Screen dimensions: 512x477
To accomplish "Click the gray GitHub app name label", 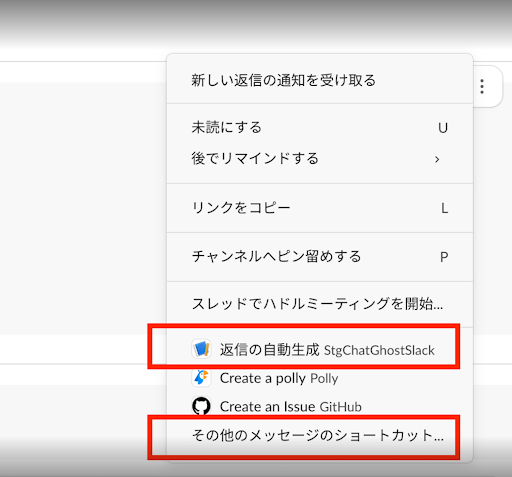I will (340, 407).
